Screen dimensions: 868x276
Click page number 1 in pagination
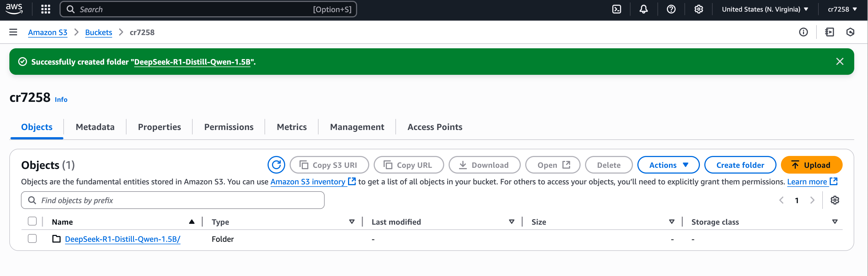click(797, 200)
